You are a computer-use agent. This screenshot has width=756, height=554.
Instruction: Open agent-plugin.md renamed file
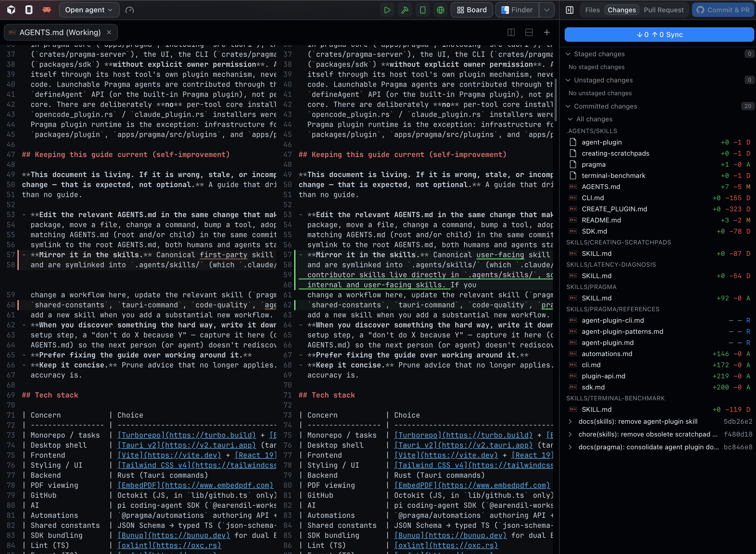tap(659, 342)
